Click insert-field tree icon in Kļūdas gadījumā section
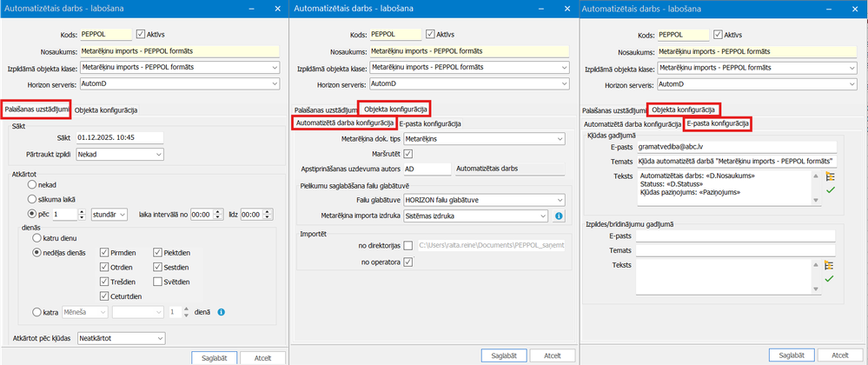Viewport: 868px width, 365px height. (x=829, y=176)
